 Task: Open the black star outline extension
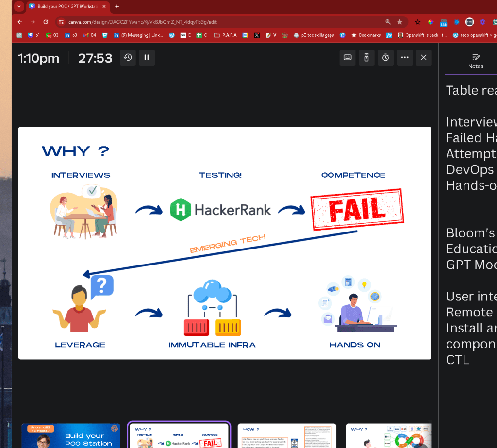pos(417,22)
